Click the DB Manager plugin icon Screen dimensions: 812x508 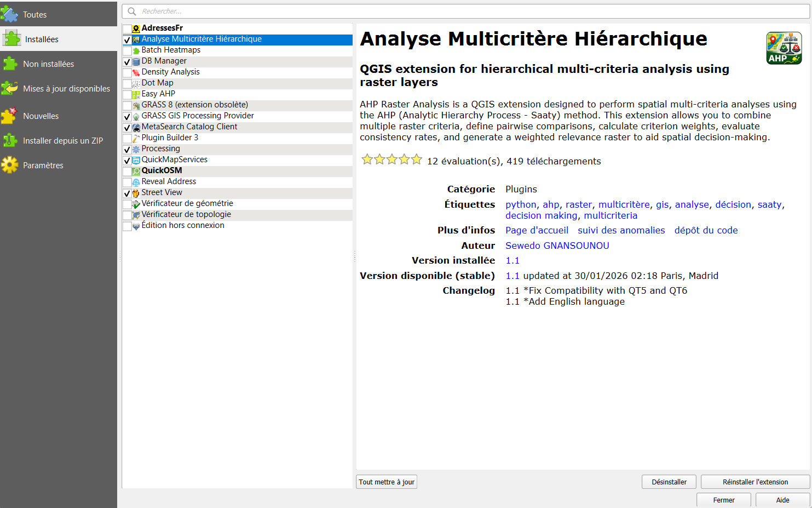click(136, 61)
